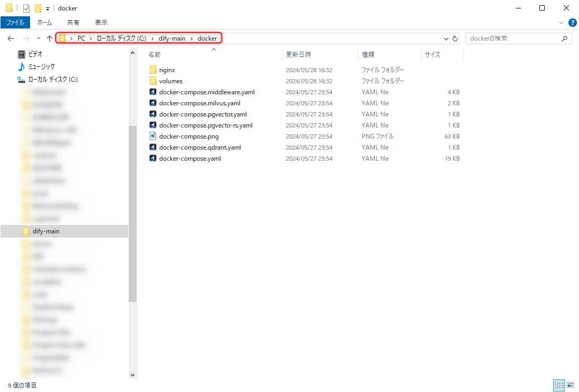
Task: Select the nginx folder icon
Action: (x=153, y=70)
